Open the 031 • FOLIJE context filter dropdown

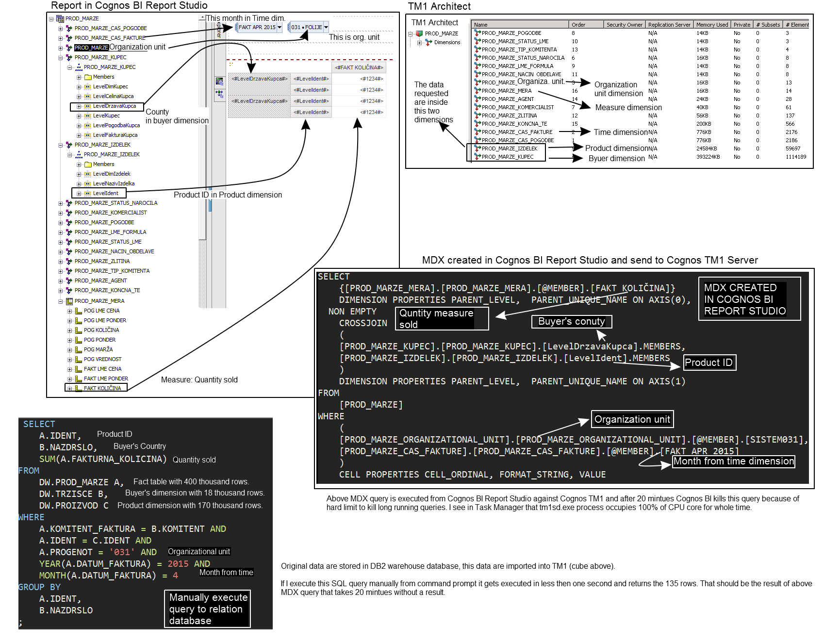click(326, 28)
